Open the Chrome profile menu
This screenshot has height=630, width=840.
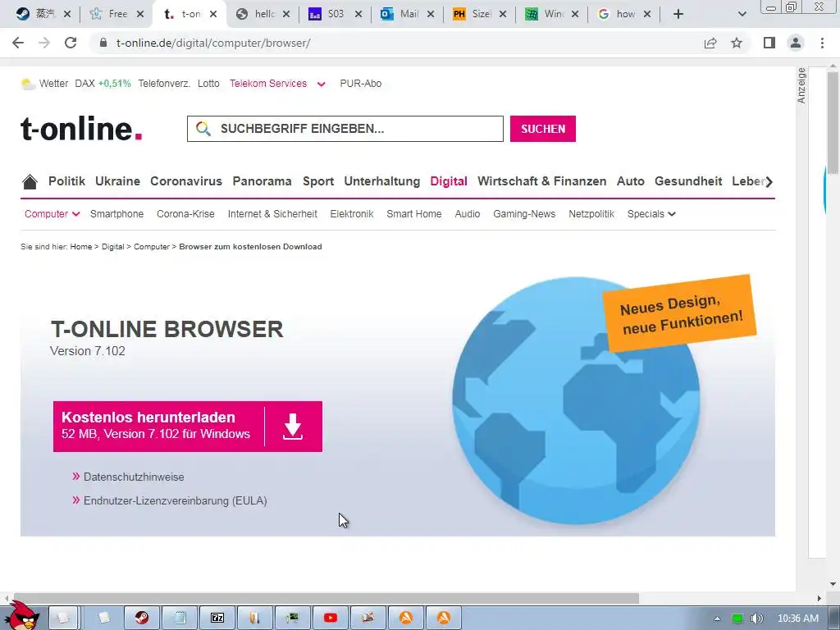796,43
